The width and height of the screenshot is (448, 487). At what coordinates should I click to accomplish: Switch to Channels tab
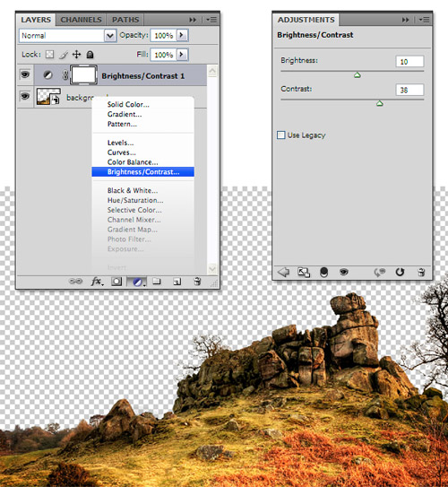click(x=81, y=20)
